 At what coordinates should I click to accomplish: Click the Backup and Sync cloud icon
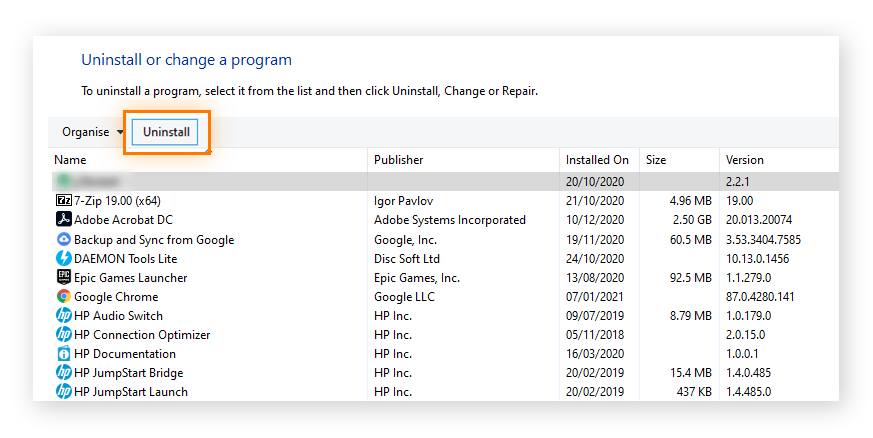pyautogui.click(x=64, y=239)
